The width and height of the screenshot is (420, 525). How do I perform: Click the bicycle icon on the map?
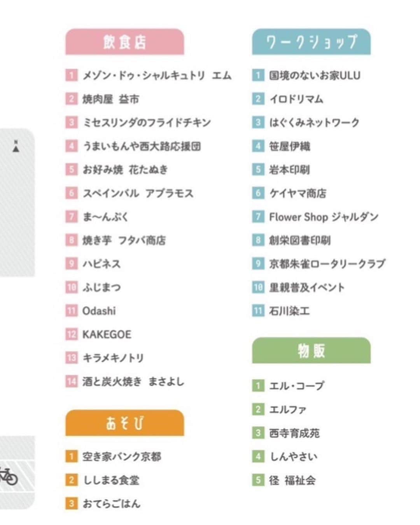pos(9,476)
